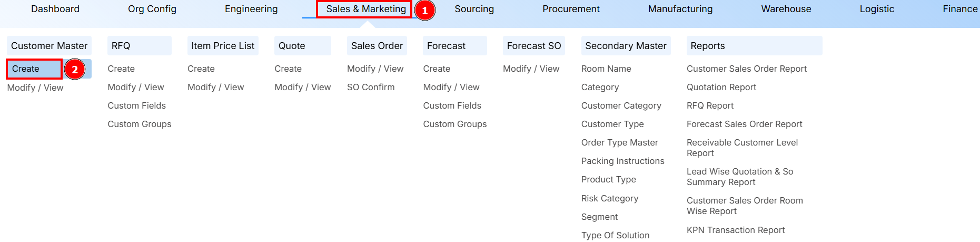Open Customer Sales Order Report
This screenshot has width=980, height=242.
746,69
